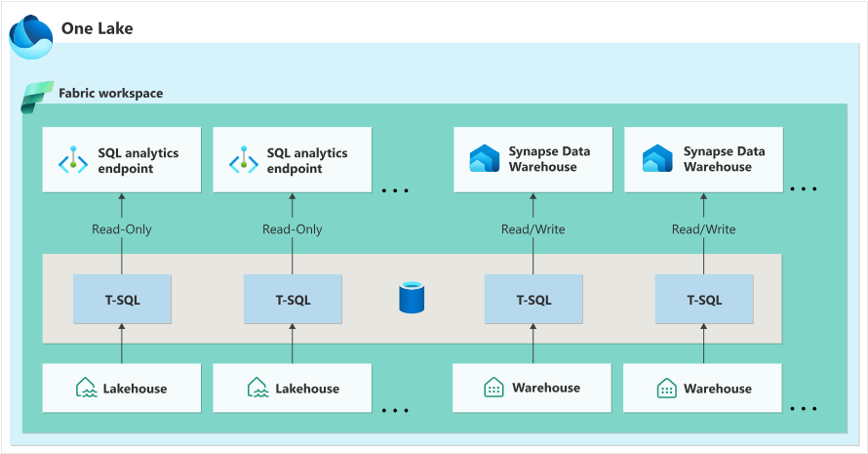The width and height of the screenshot is (868, 454).
Task: Select the second "SQL analytics endpoint" text
Action: [307, 160]
